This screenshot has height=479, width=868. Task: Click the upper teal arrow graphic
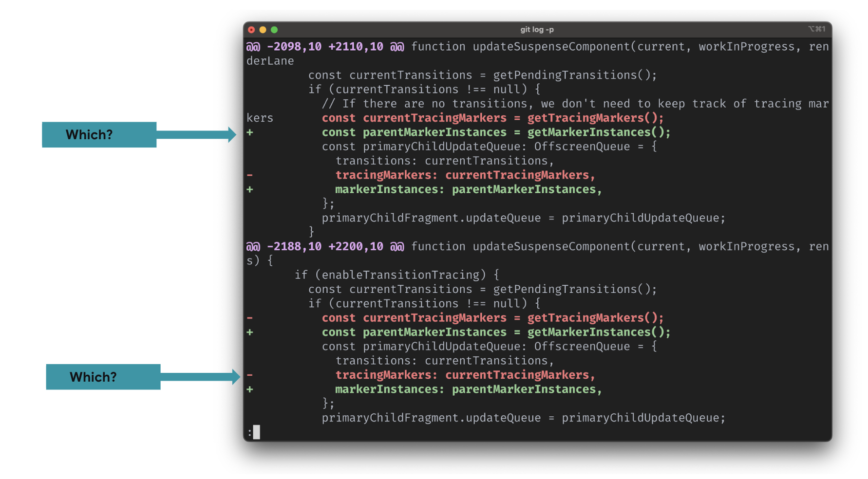[x=195, y=135]
